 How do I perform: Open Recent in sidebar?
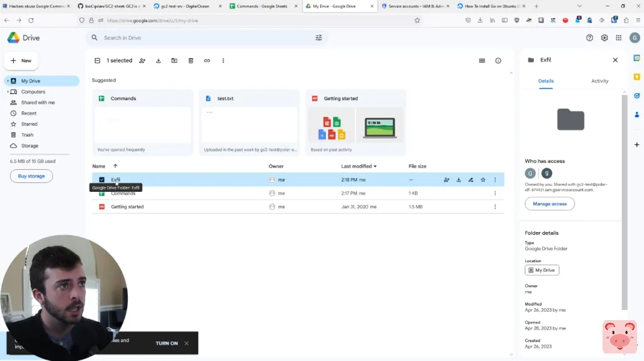pos(29,113)
